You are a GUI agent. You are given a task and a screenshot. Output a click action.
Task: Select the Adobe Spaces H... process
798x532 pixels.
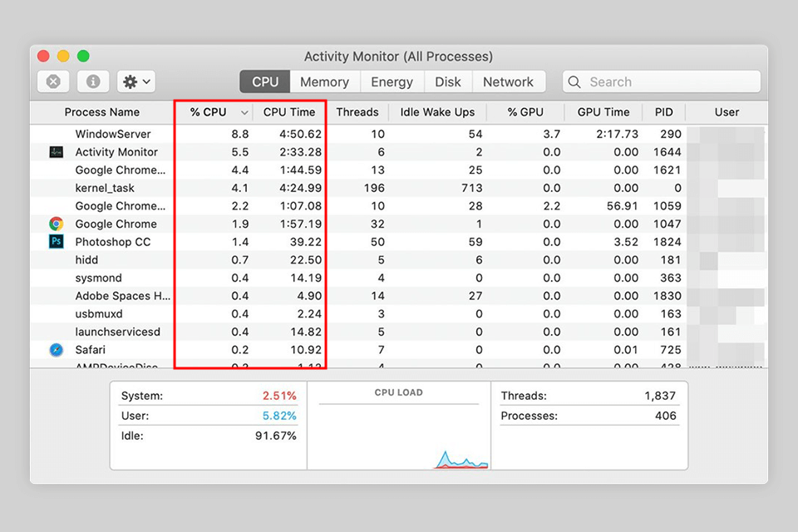(x=123, y=296)
